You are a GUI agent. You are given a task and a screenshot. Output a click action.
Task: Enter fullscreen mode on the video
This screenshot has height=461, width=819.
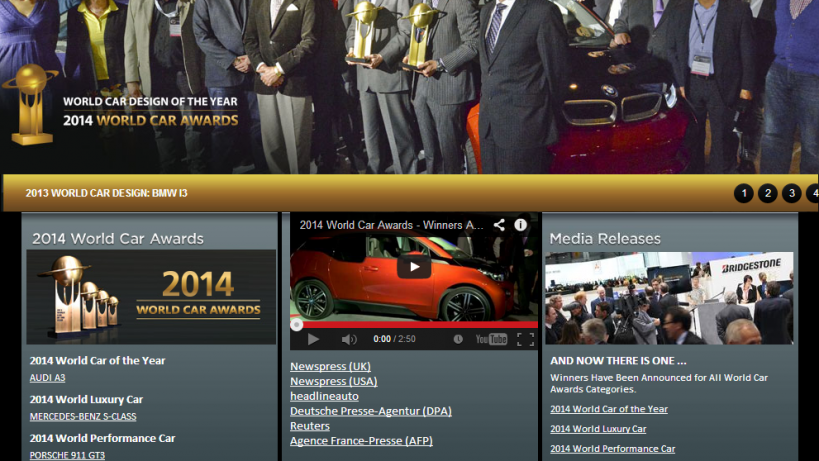click(x=525, y=339)
